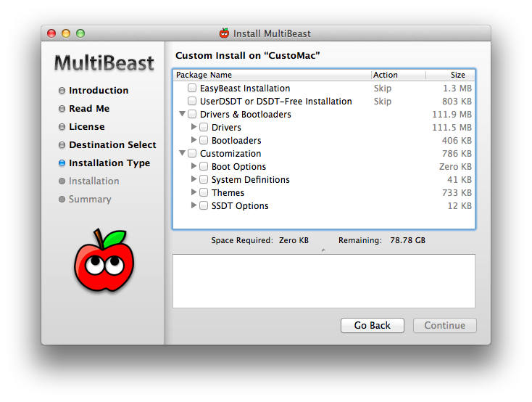The height and width of the screenshot is (402, 532).
Task: Click the 733 KB size value
Action: coord(457,193)
